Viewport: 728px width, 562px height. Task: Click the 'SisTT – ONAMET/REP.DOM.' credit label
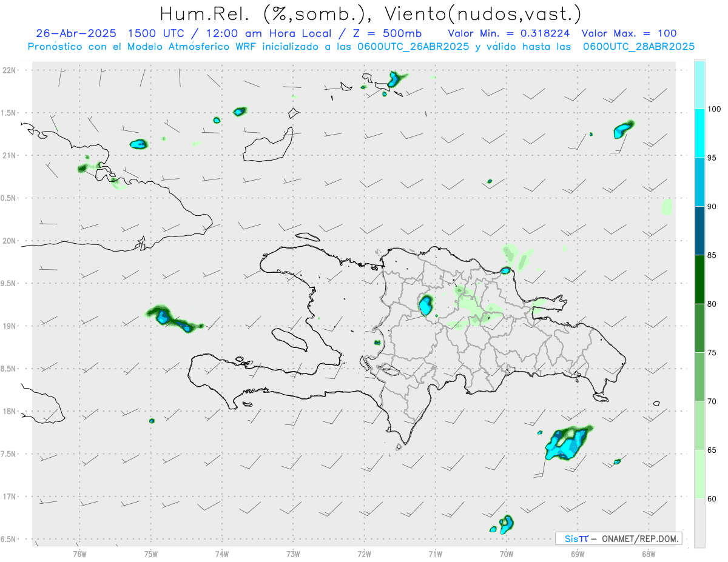tap(619, 538)
